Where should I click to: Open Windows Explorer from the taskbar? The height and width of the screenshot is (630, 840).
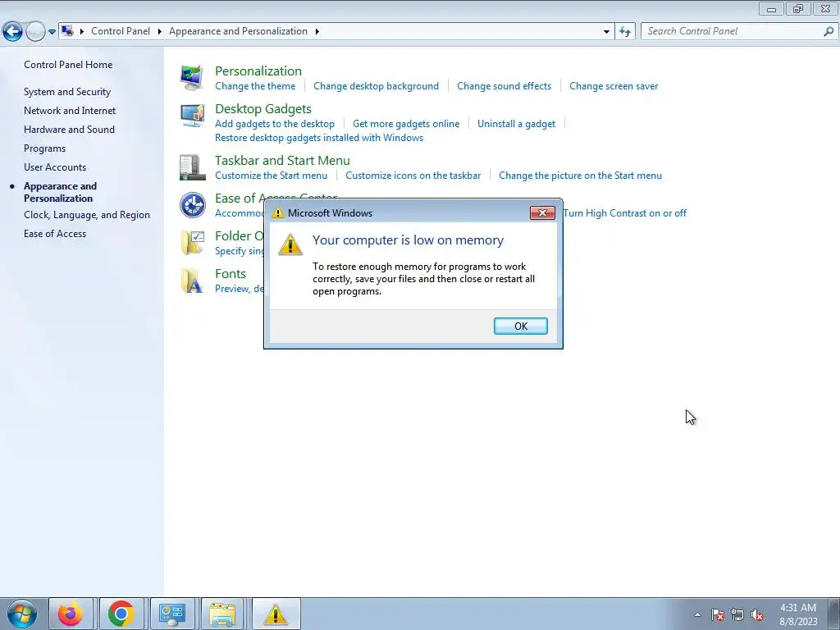tap(222, 614)
